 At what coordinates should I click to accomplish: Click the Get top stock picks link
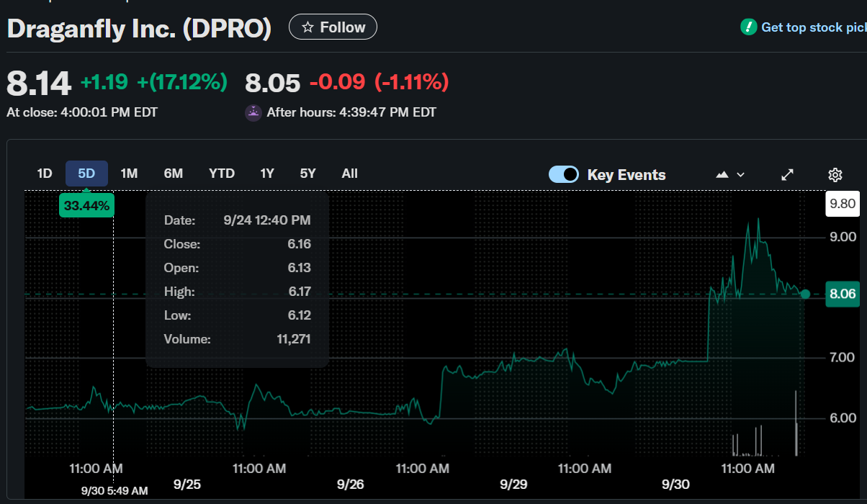813,27
